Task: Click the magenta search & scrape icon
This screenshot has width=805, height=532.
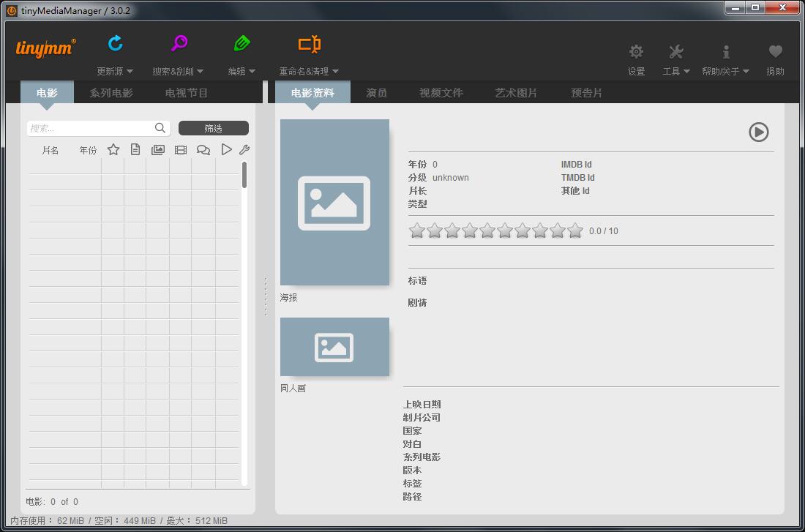Action: click(179, 44)
